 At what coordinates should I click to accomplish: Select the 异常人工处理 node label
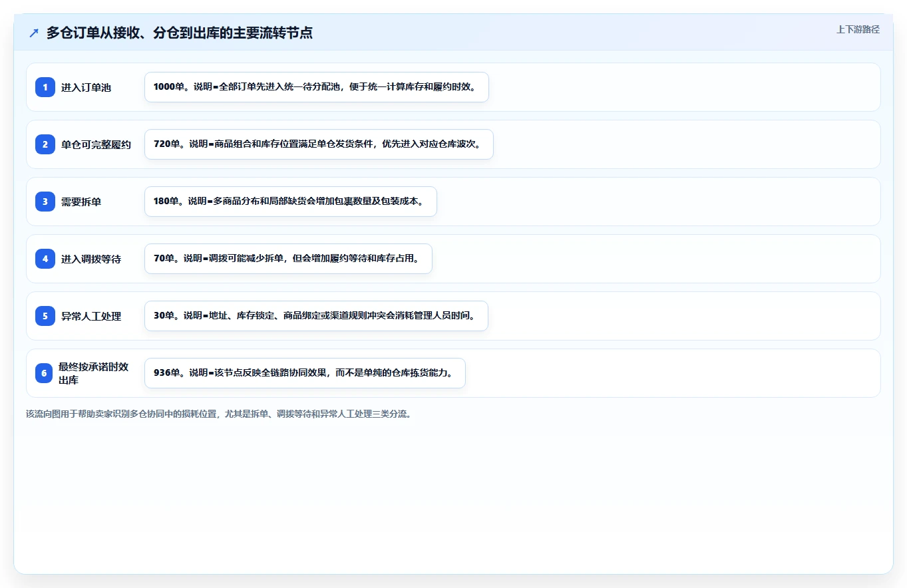coord(91,316)
